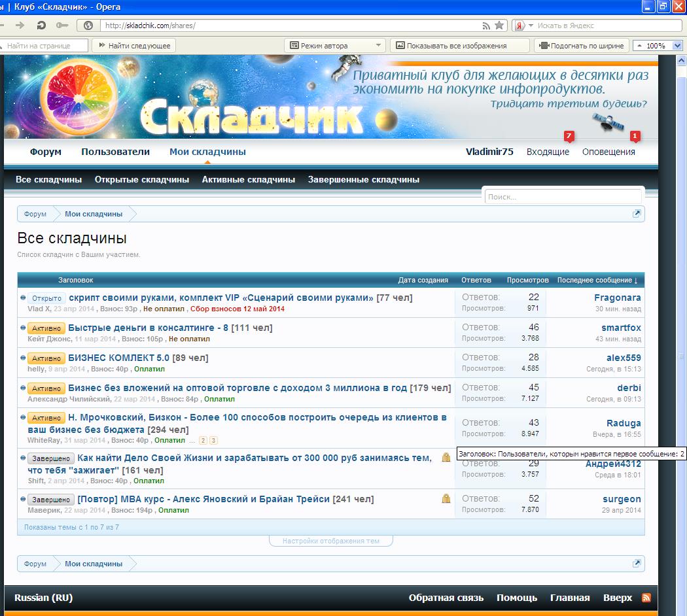Click lock icon on 'Как найти Дело Своей Жизни' row
This screenshot has height=616, width=687.
coord(446,458)
